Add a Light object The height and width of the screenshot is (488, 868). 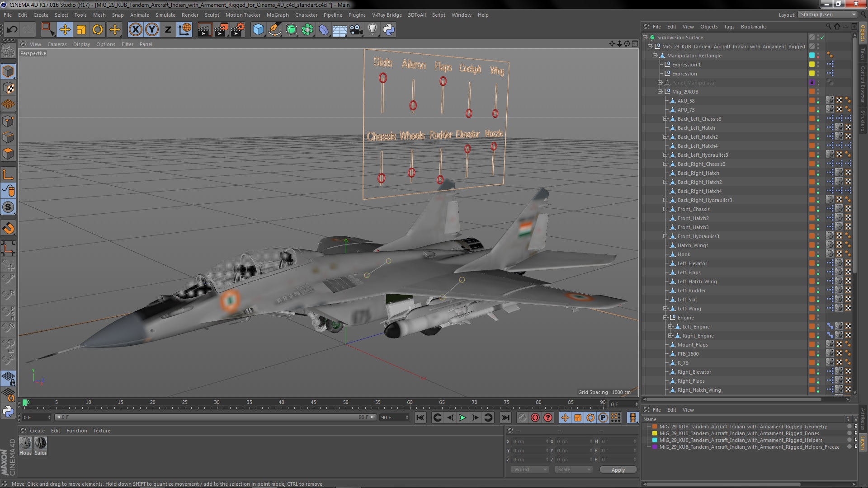(373, 30)
